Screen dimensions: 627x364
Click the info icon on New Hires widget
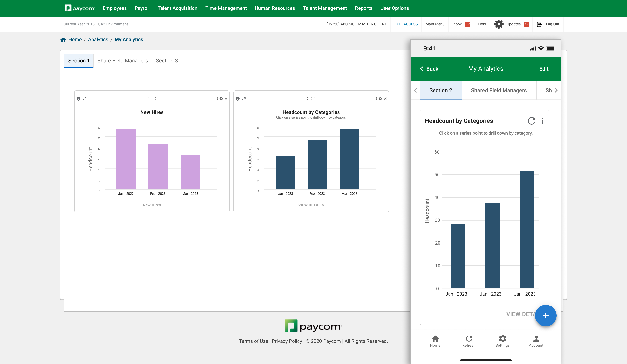(78, 99)
